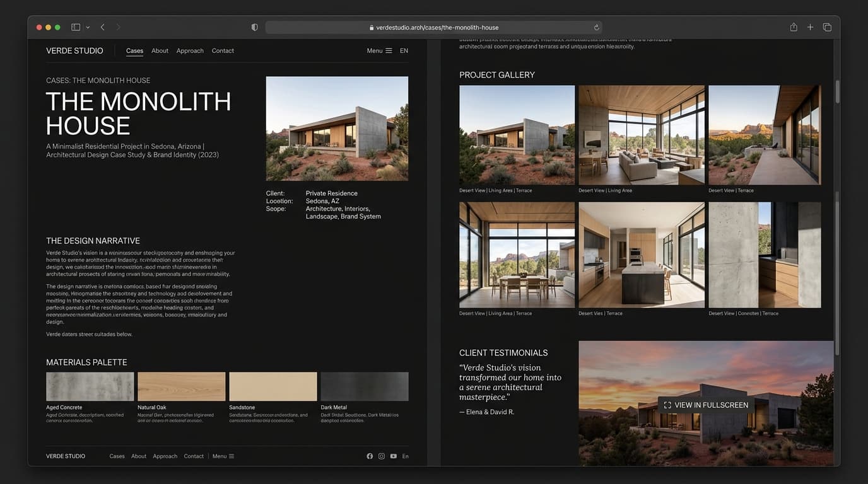Focus the verdestudio.arch address bar
The width and height of the screenshot is (868, 484).
[x=433, y=27]
